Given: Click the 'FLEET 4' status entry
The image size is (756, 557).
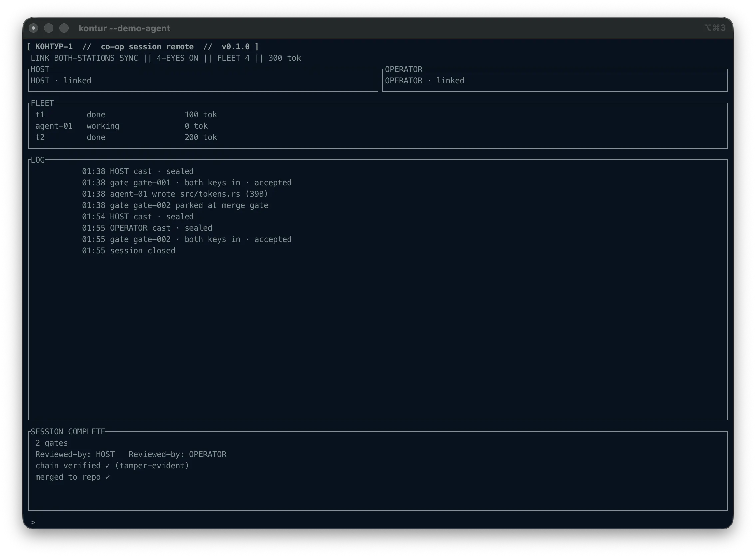Looking at the screenshot, I should (233, 58).
